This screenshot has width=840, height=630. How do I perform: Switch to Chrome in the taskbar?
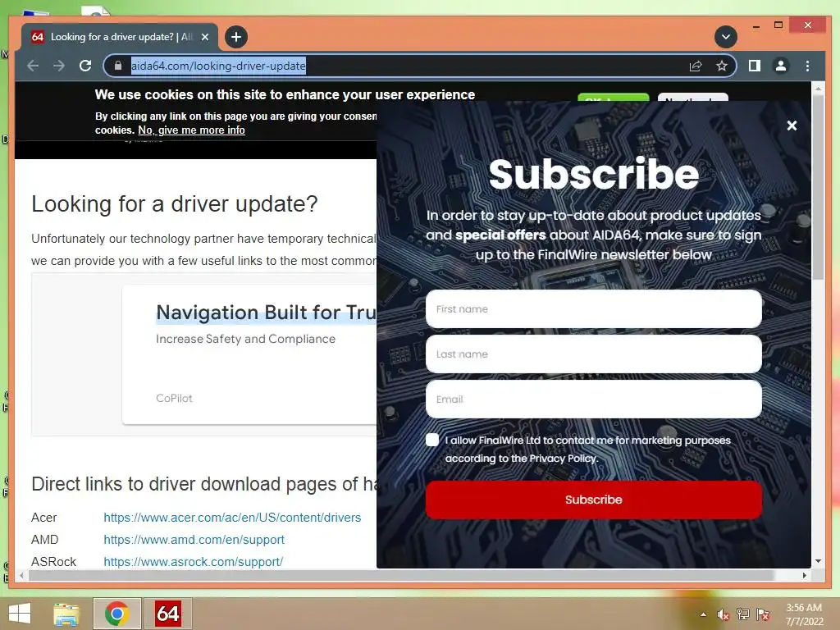click(x=116, y=614)
